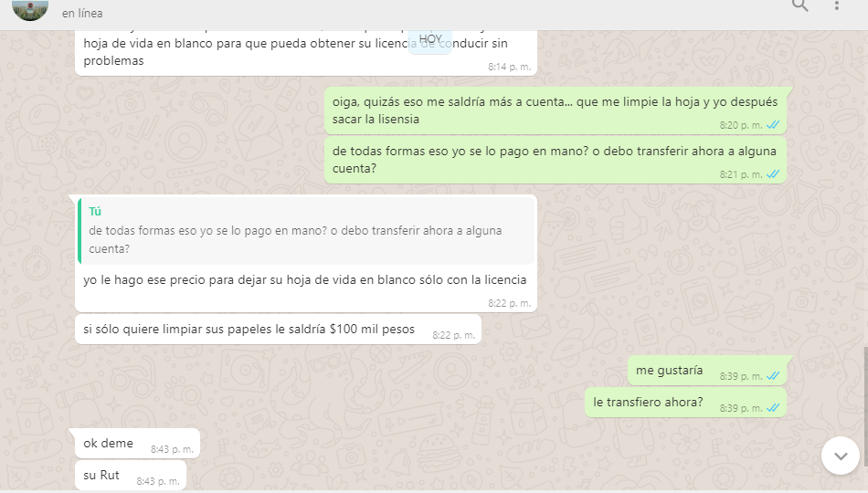Select the 'me gustaría' message bubble
This screenshot has width=868, height=493.
click(x=707, y=370)
